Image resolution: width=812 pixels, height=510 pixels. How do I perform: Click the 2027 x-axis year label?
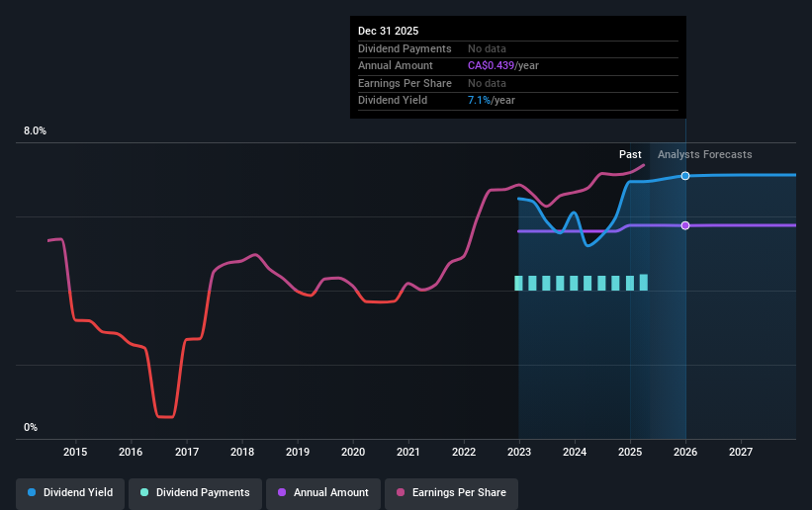click(741, 452)
